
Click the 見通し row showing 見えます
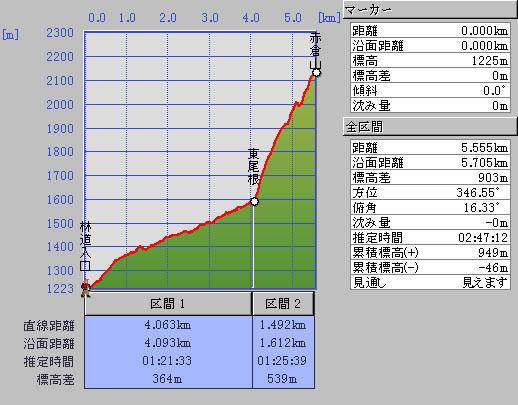coord(430,282)
